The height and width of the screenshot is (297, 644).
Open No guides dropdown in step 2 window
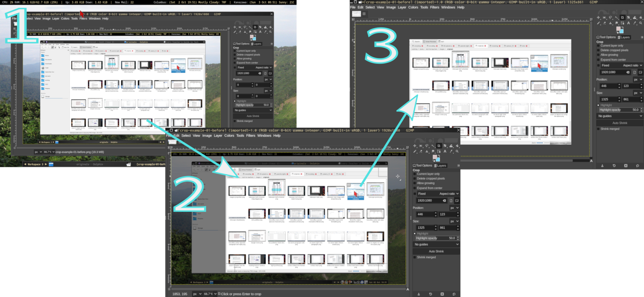pos(436,244)
